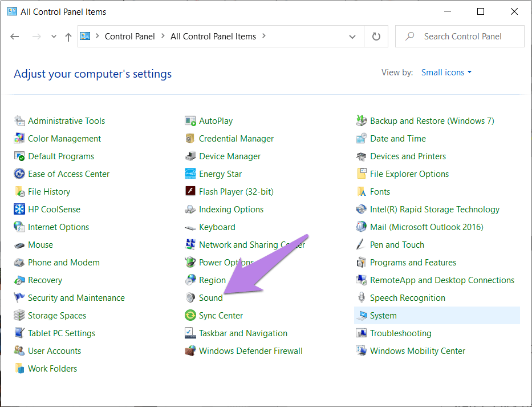
Task: Go up one level with up arrow
Action: click(x=68, y=37)
